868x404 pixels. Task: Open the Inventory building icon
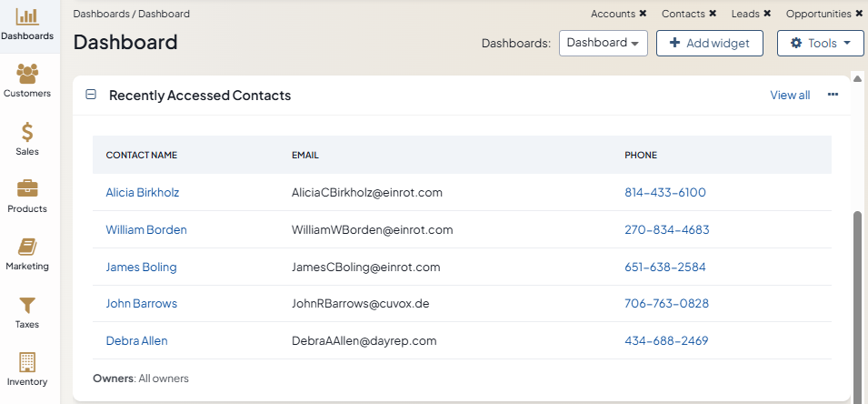click(27, 362)
